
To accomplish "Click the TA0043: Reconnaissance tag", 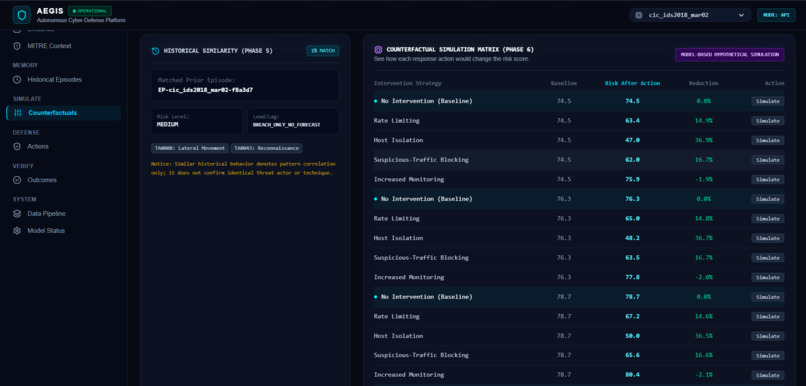I will point(266,148).
